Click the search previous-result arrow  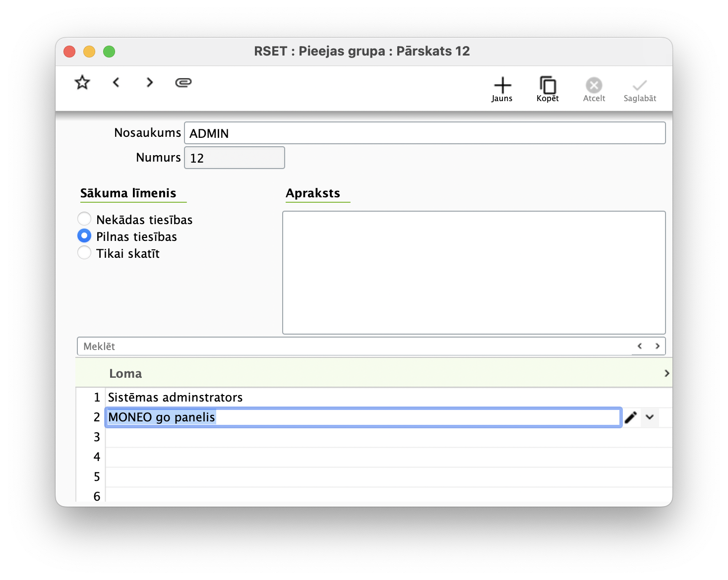[x=640, y=346]
